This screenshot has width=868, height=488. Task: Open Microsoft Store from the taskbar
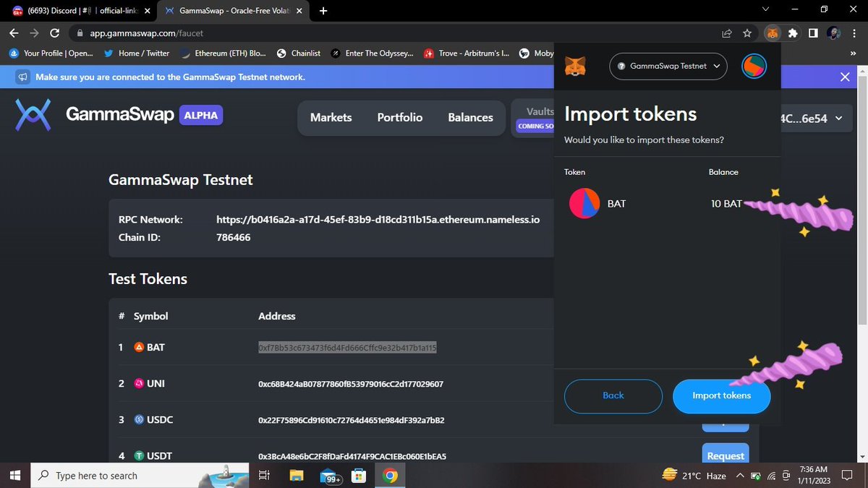pos(359,475)
